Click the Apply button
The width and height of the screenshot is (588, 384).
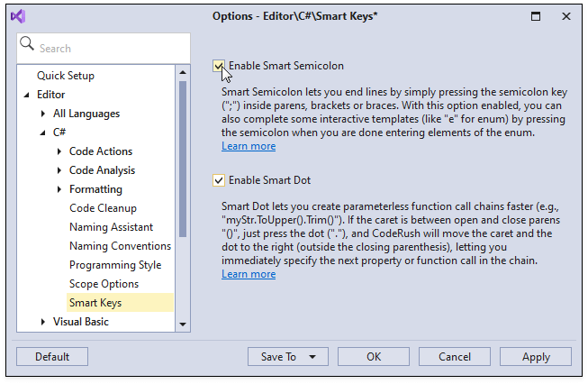(x=536, y=357)
